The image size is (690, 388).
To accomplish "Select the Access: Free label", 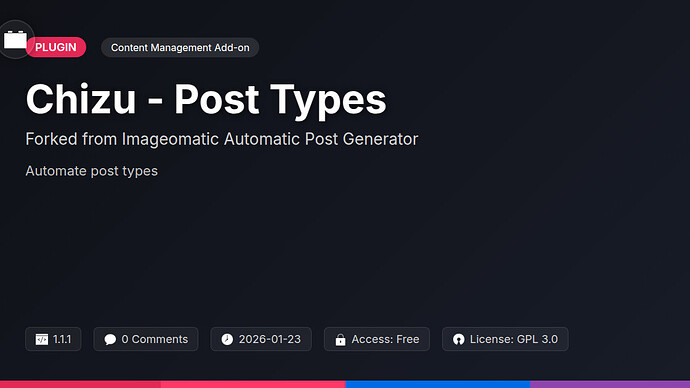I will (x=385, y=339).
